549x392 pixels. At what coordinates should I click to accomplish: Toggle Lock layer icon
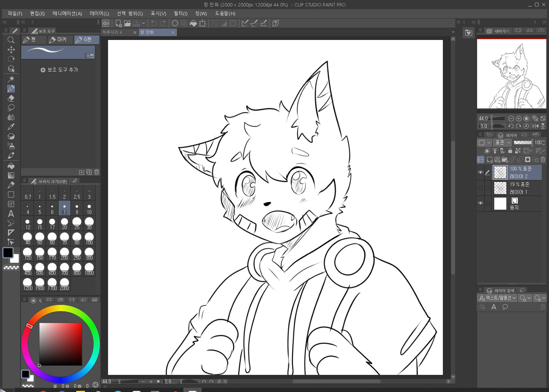(x=510, y=151)
